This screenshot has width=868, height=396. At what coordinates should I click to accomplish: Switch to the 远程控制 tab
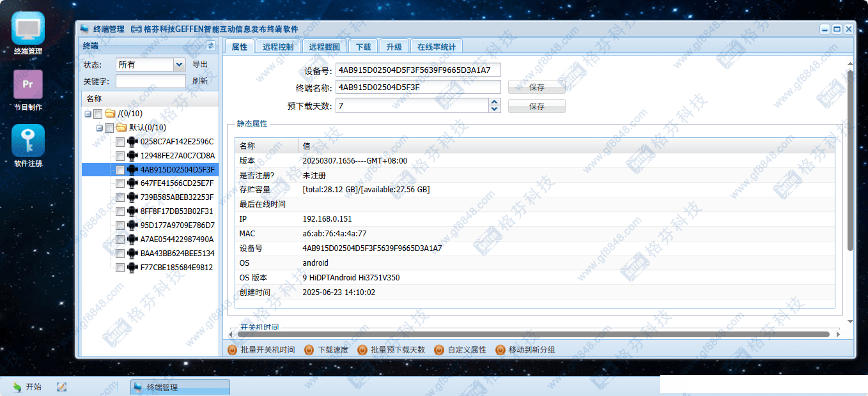click(x=278, y=47)
